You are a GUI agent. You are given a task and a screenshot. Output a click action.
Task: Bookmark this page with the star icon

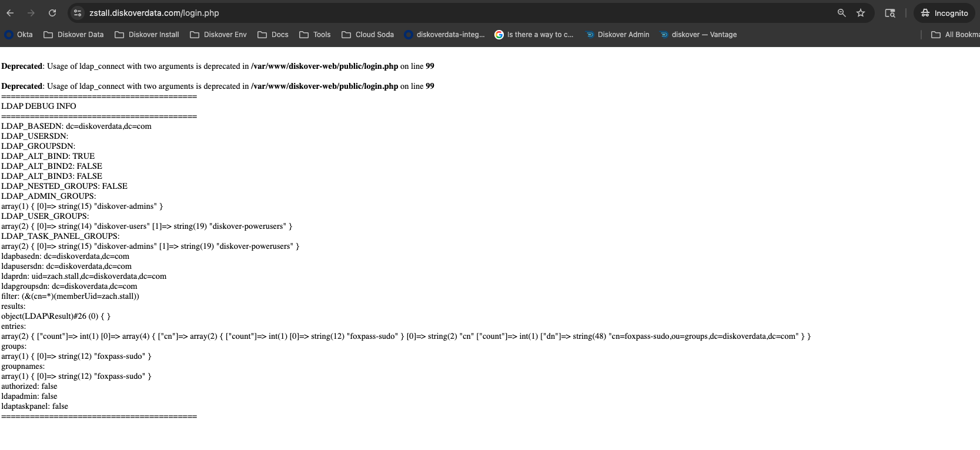click(x=861, y=13)
